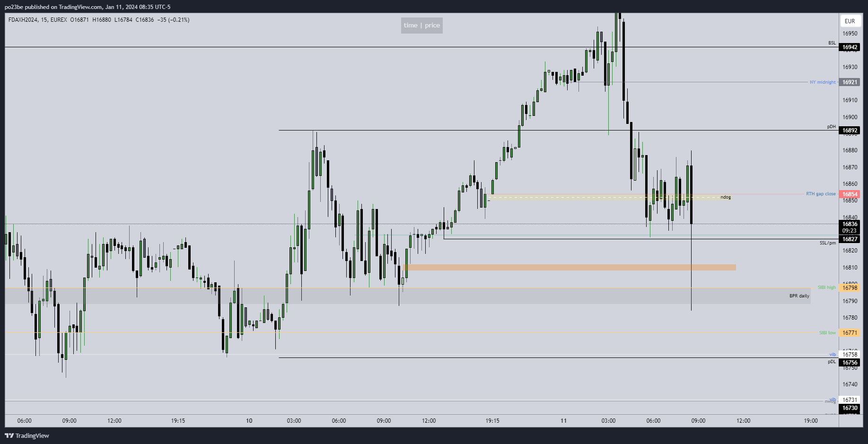868x444 pixels.
Task: Click the 19:15 marker before date 10
Action: coord(178,421)
